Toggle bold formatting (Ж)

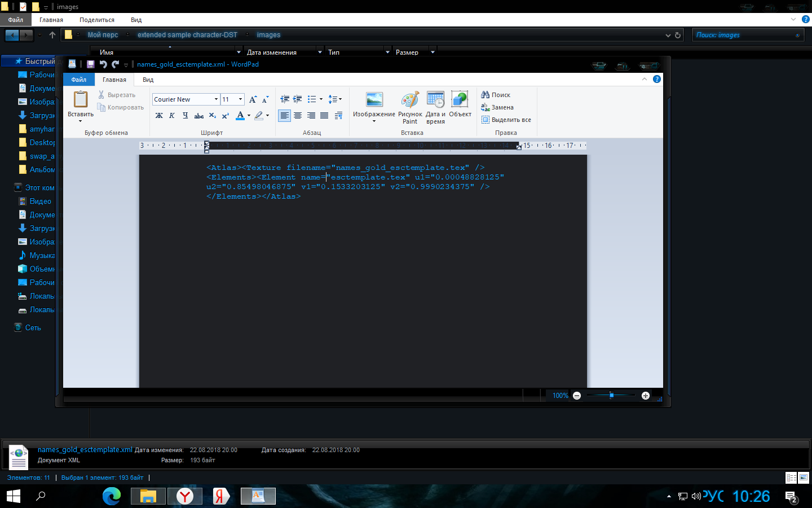159,116
